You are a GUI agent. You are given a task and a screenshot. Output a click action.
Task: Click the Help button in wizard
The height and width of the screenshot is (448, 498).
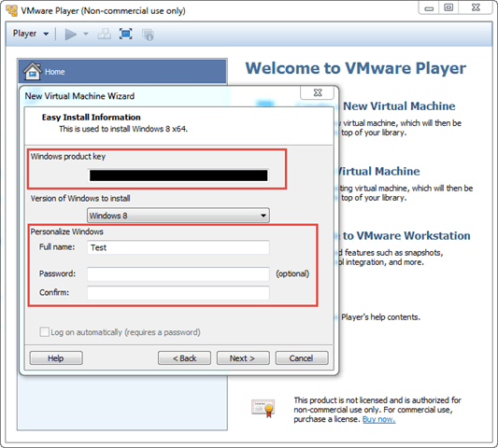[56, 358]
